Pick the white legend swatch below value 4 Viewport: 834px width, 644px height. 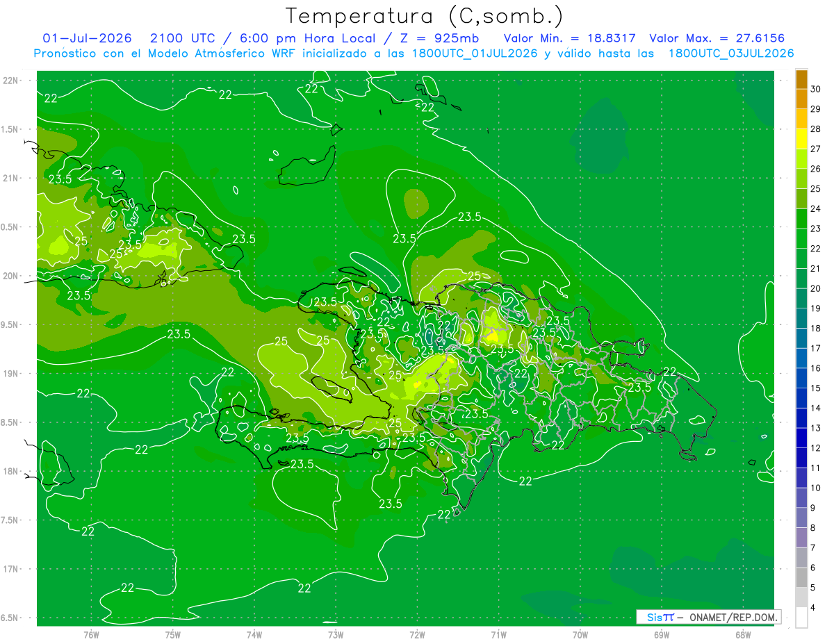point(801,618)
